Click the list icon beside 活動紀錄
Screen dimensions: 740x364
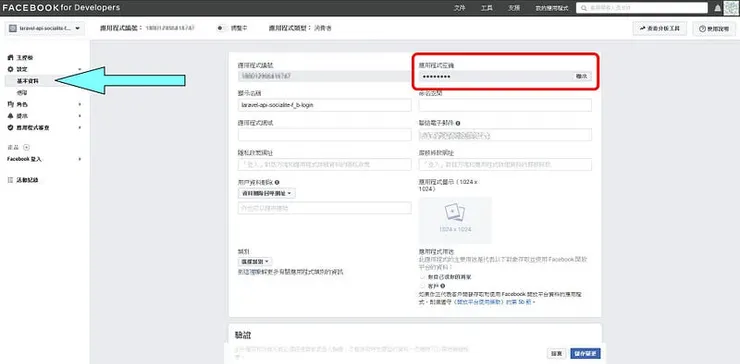pos(10,180)
